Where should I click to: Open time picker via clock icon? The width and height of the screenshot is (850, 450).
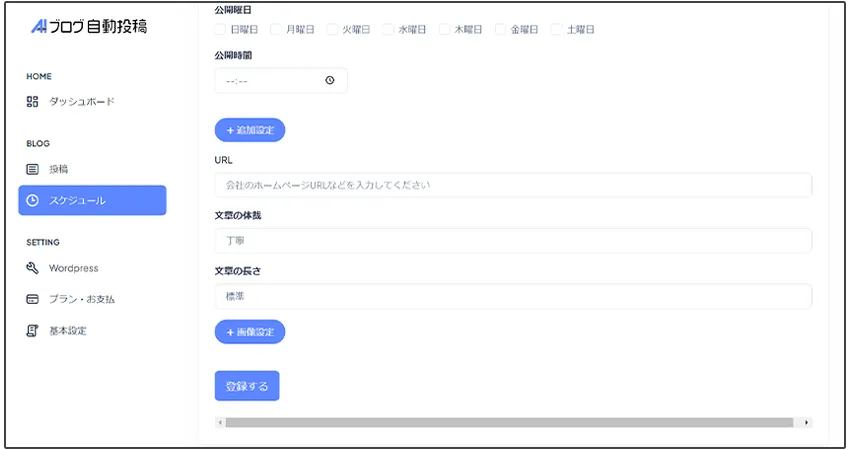pos(330,81)
